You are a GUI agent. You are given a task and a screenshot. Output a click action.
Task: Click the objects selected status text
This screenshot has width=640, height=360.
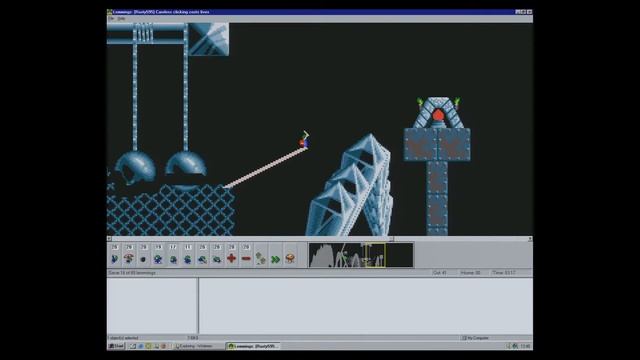[x=124, y=338]
